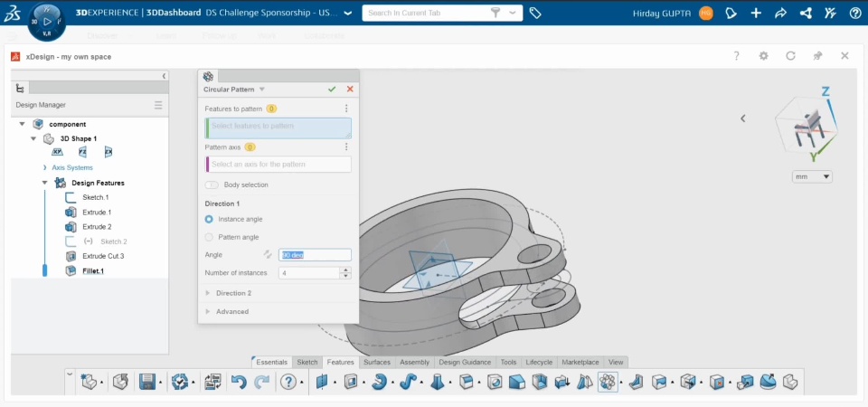This screenshot has height=407, width=868.
Task: Open notifications megaphone icon in top bar
Action: pos(731,14)
